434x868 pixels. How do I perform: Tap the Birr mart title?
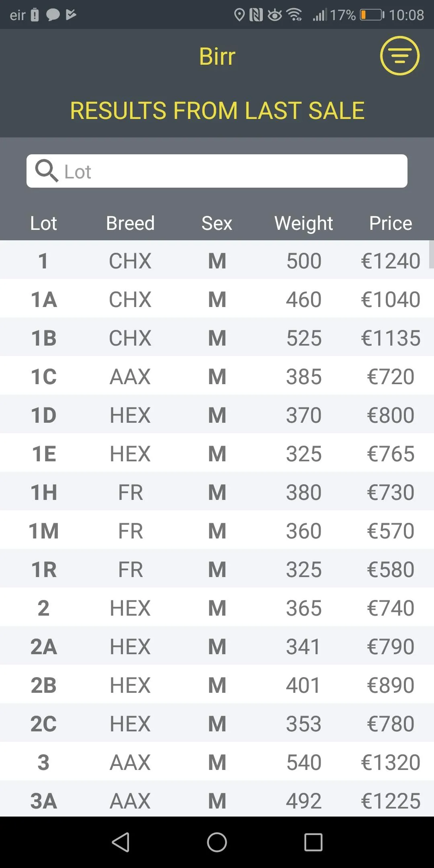tap(217, 56)
